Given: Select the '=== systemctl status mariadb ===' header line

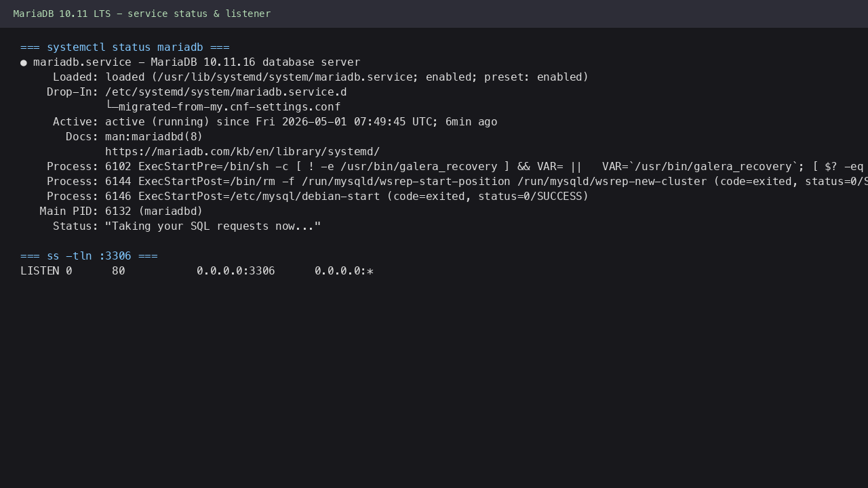Looking at the screenshot, I should (125, 47).
